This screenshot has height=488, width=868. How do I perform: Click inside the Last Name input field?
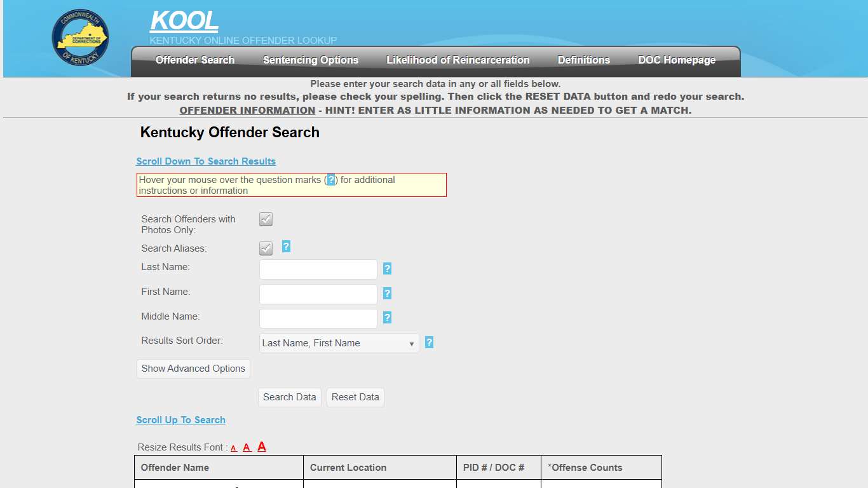coord(318,269)
